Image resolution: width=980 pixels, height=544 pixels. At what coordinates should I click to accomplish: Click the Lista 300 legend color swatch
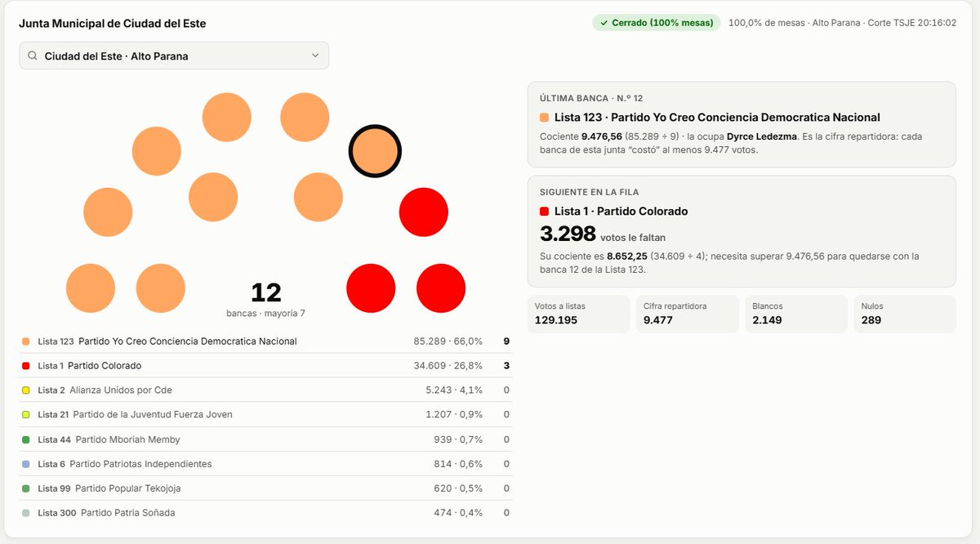click(x=26, y=513)
